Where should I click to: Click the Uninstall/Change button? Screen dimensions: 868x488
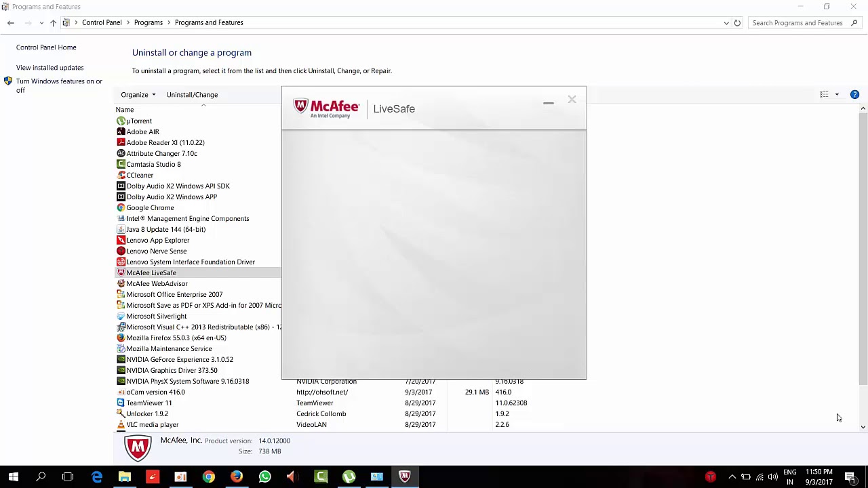193,95
